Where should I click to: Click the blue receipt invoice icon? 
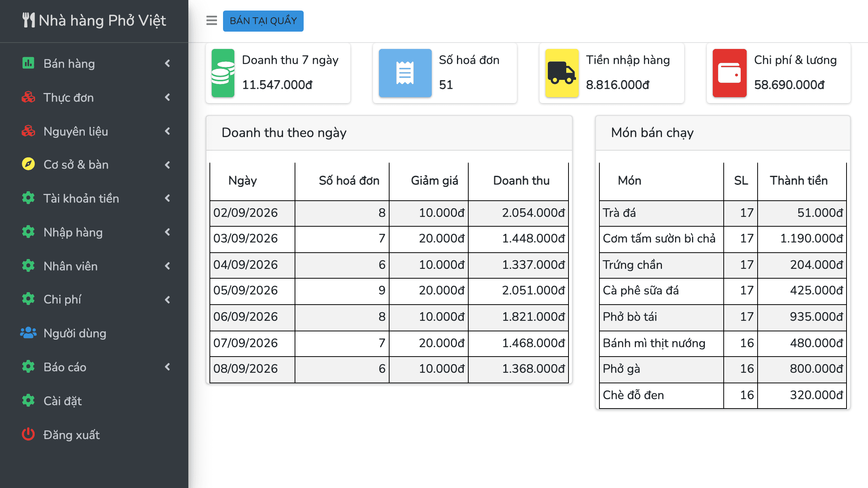pos(405,73)
